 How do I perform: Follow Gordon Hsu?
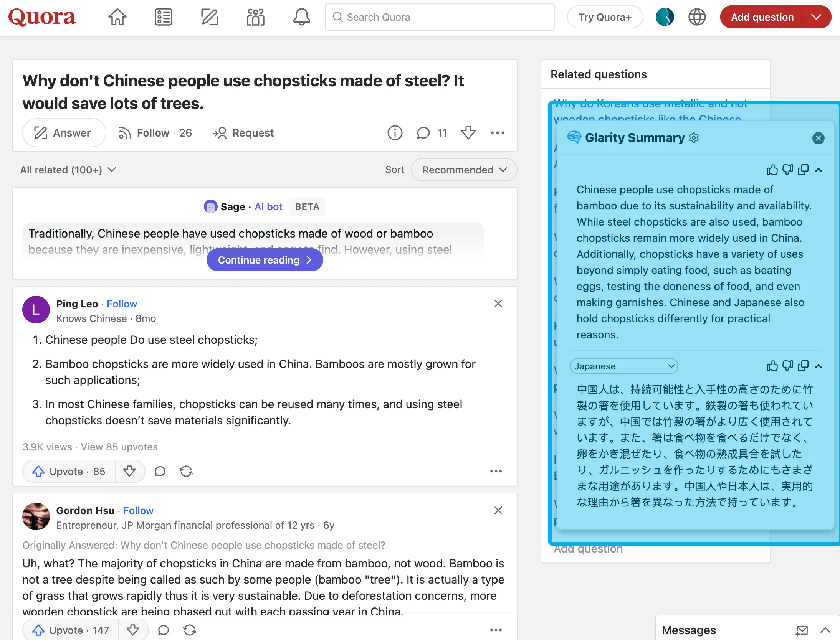[138, 511]
